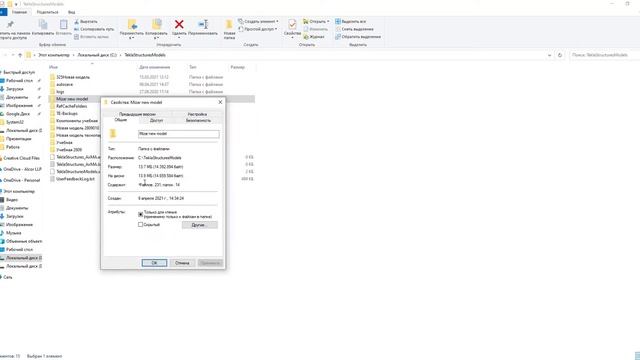Select the RefCacheFolders folder

click(71, 106)
